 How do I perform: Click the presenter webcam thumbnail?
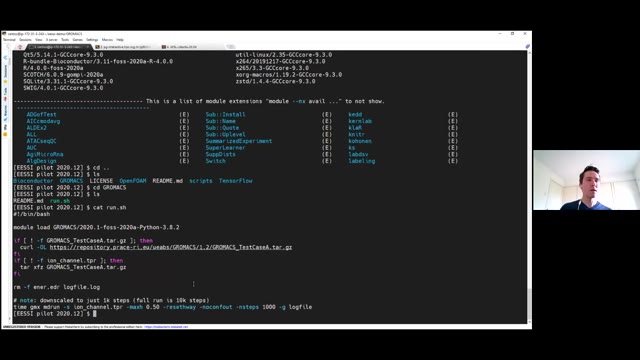(x=586, y=180)
